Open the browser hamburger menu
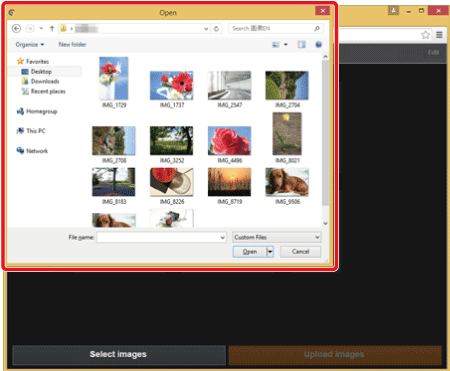The width and height of the screenshot is (450, 371). click(x=439, y=35)
